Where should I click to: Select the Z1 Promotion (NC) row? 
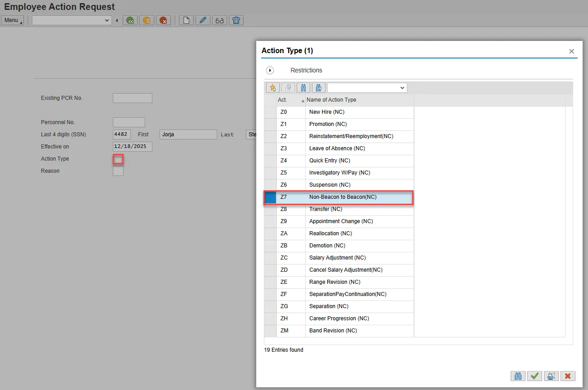click(x=328, y=124)
